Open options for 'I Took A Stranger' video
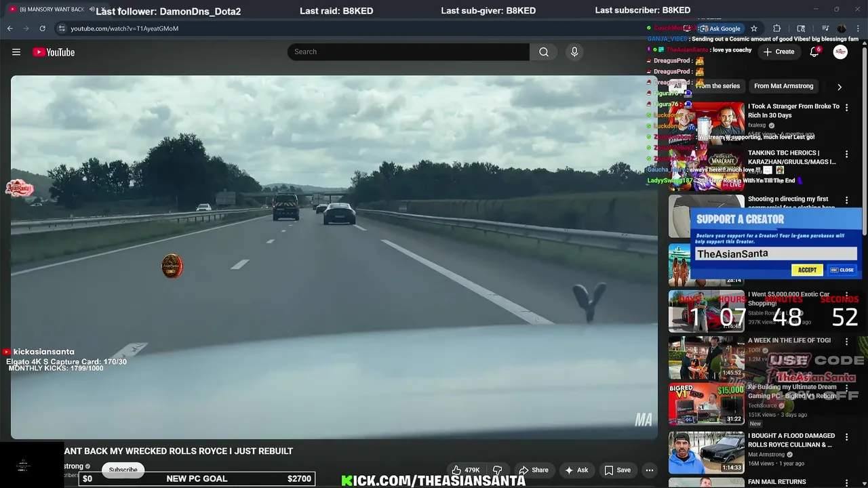 (x=846, y=108)
